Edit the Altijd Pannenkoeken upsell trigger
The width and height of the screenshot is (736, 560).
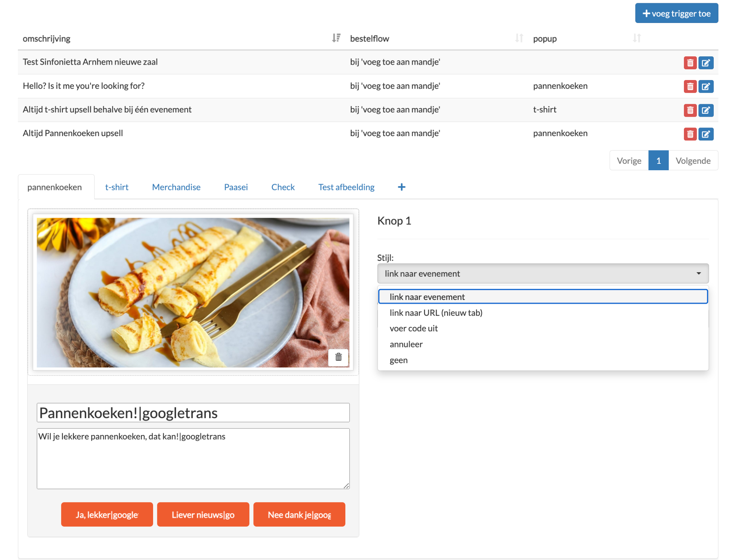click(705, 134)
